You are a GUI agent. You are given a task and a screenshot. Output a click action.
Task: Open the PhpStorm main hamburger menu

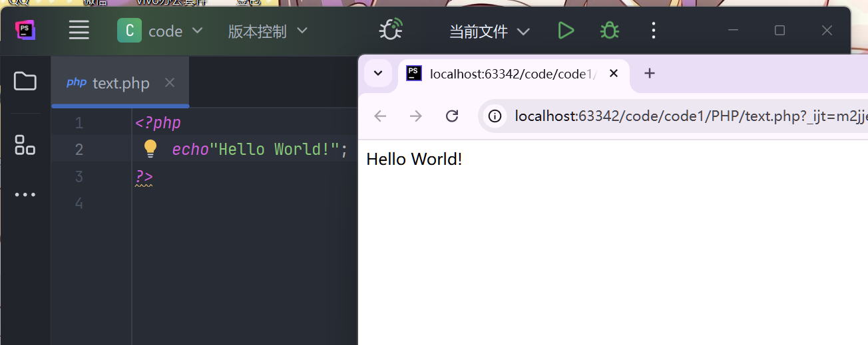(x=79, y=30)
